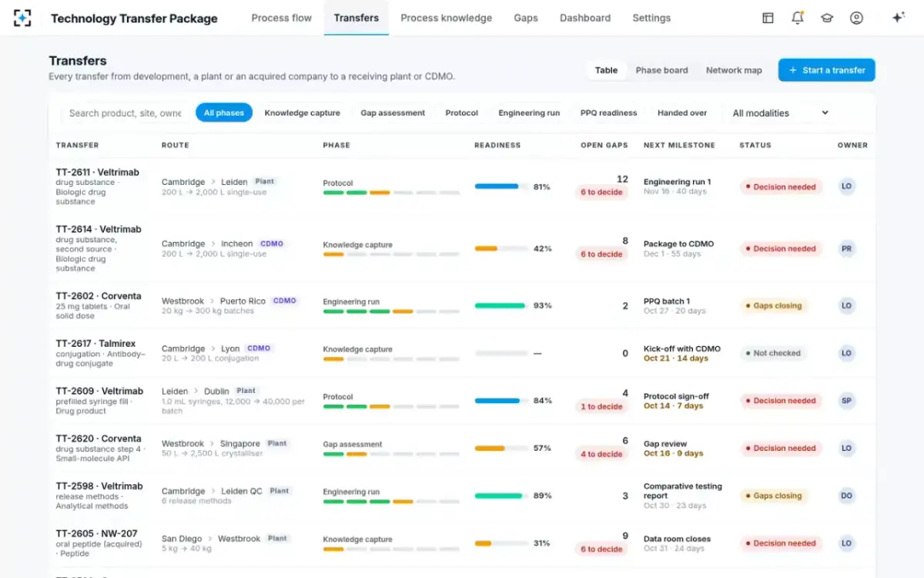Viewport: 924px width, 578px height.
Task: Filter by the PPQ readiness chip
Action: pyautogui.click(x=609, y=113)
